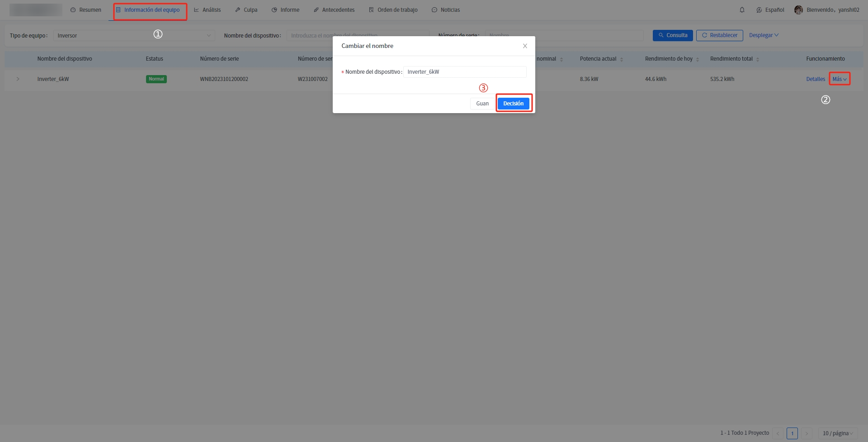Sort by Rendimiento total column
868x442 pixels.
coord(758,59)
